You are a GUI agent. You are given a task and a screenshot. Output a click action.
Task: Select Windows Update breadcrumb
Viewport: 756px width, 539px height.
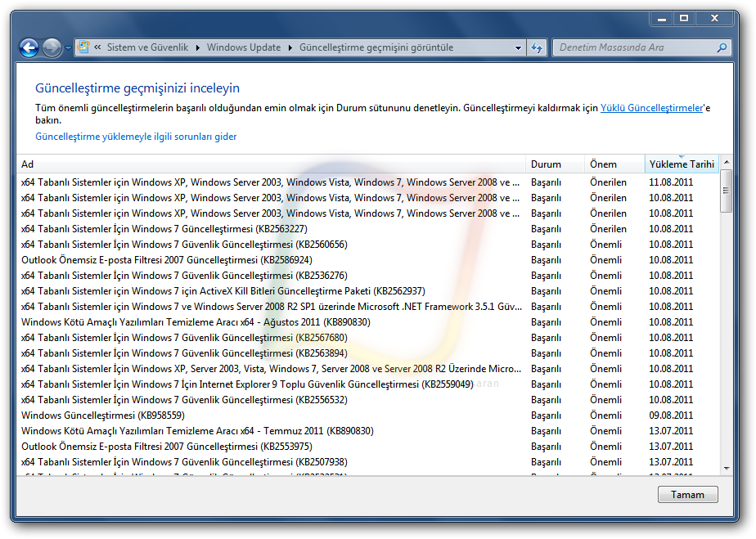(x=244, y=47)
